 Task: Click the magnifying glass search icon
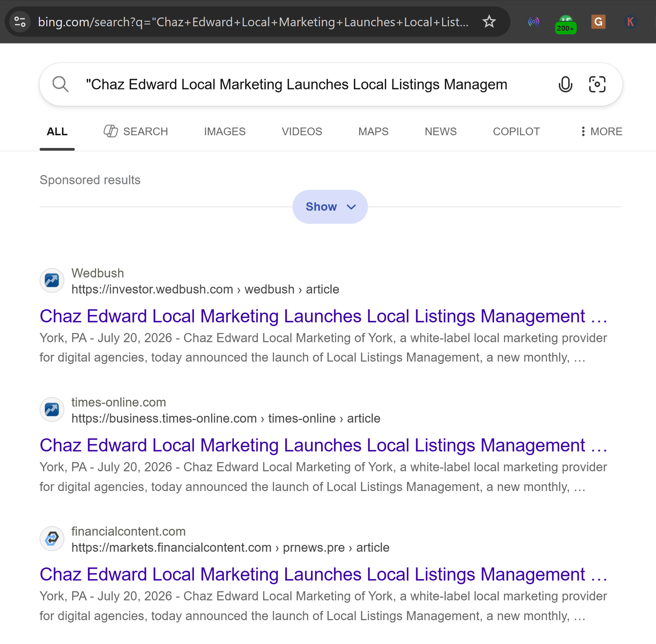60,84
